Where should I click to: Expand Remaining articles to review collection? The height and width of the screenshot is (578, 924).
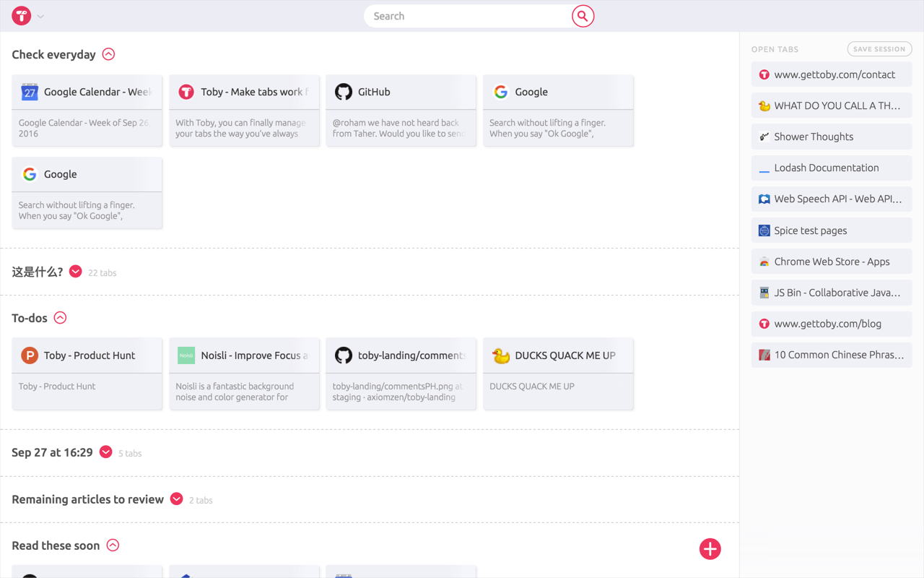177,499
